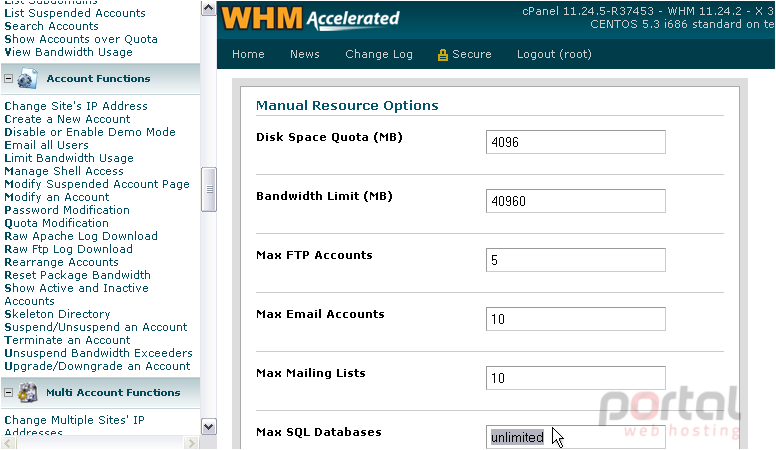This screenshot has width=776, height=450.
Task: Open Unsuspend Bandwidth Exceeders link
Action: point(98,353)
